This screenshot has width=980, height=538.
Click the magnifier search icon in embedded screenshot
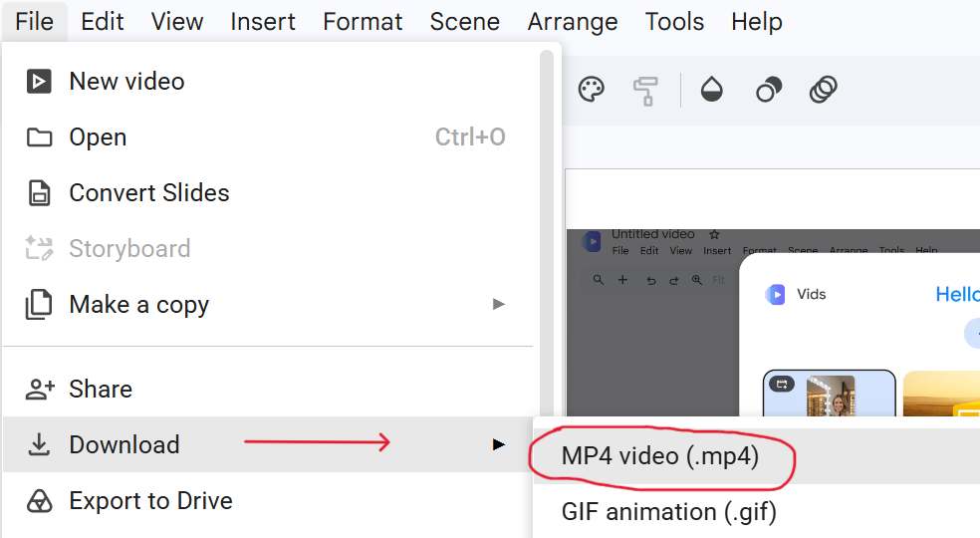coord(599,280)
